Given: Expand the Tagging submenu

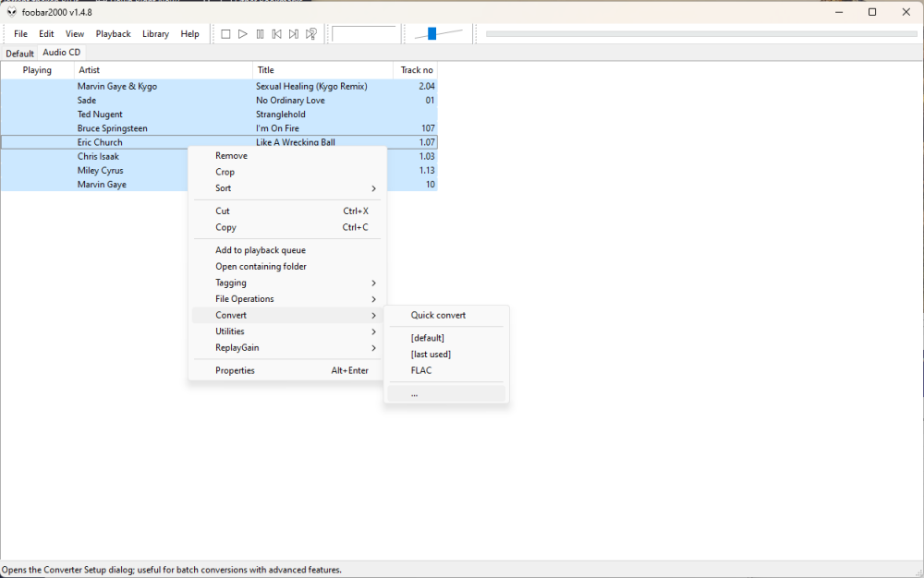Looking at the screenshot, I should tap(230, 283).
